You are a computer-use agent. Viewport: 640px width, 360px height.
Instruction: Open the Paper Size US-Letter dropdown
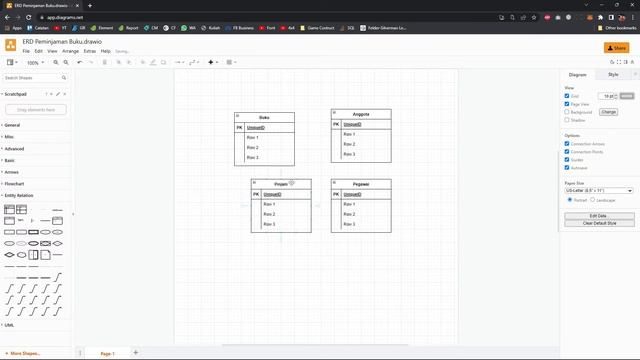(x=599, y=191)
